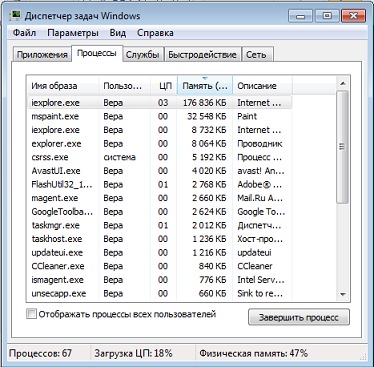Enable showing processes from all users
Screen dimensions: 374x367
tap(31, 314)
